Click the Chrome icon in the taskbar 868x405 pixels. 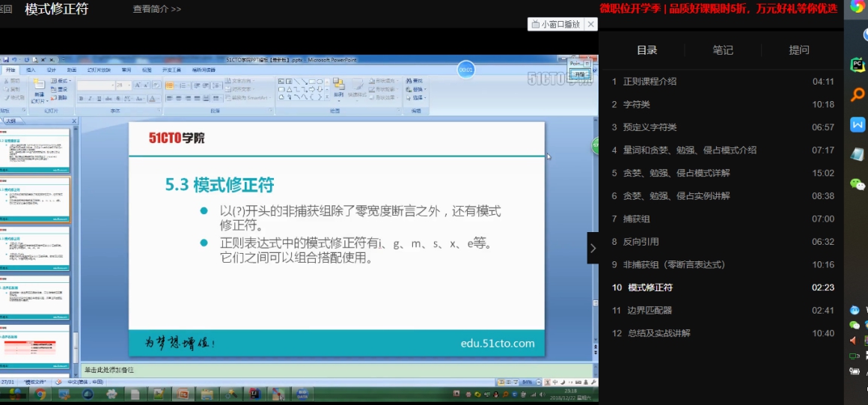(40, 395)
